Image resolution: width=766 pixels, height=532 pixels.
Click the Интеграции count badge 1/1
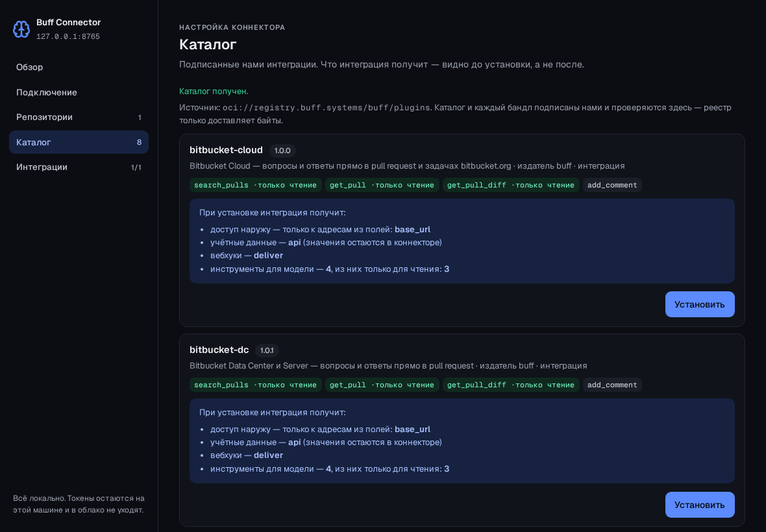tap(136, 167)
